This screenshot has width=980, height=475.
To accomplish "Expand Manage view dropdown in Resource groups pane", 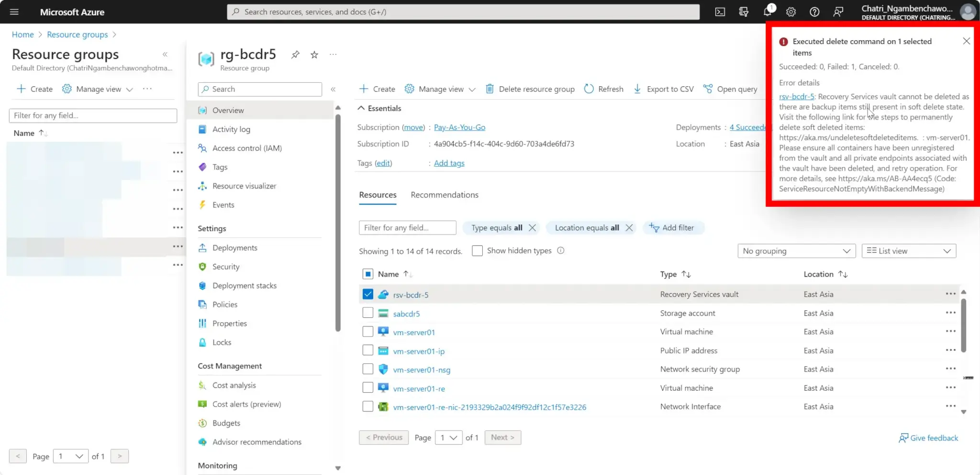I will (97, 89).
